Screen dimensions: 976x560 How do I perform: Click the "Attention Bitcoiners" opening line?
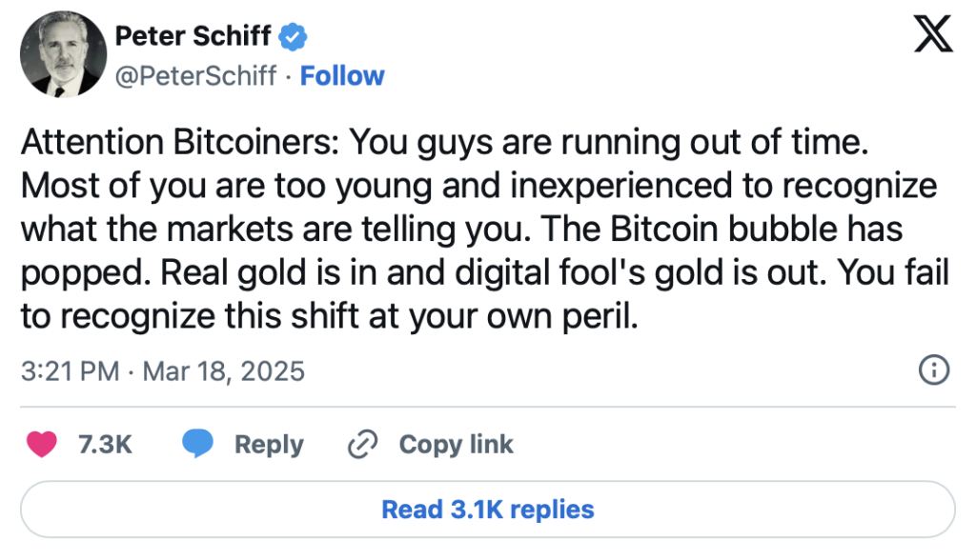[180, 142]
